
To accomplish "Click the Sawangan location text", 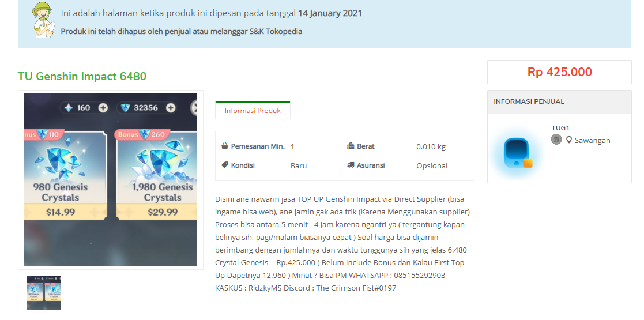I will pyautogui.click(x=592, y=141).
